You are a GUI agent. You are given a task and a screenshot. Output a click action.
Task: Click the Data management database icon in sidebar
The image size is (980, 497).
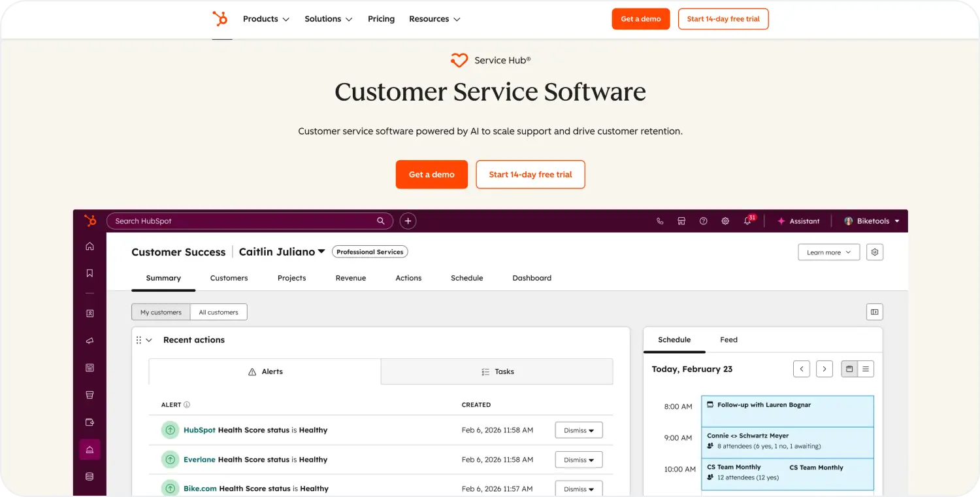(90, 477)
